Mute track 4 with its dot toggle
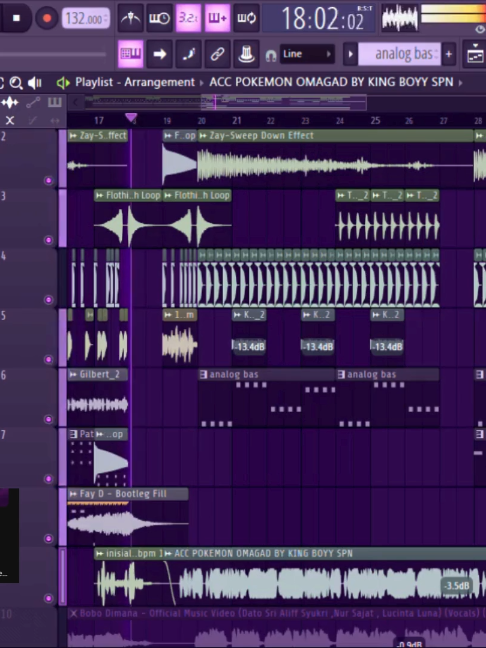 pos(48,300)
